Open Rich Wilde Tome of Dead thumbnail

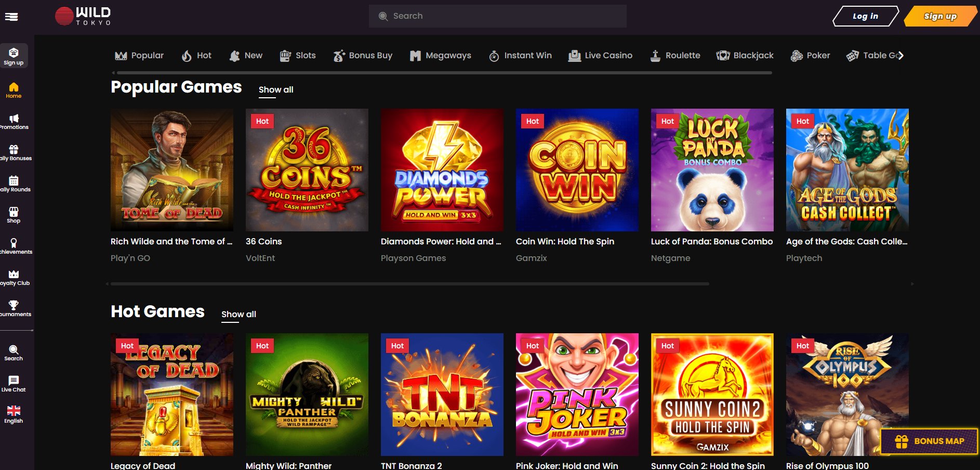coord(172,170)
